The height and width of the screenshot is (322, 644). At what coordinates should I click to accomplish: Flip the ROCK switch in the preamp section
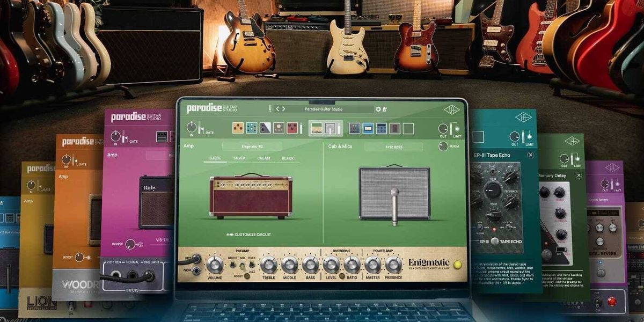251,264
